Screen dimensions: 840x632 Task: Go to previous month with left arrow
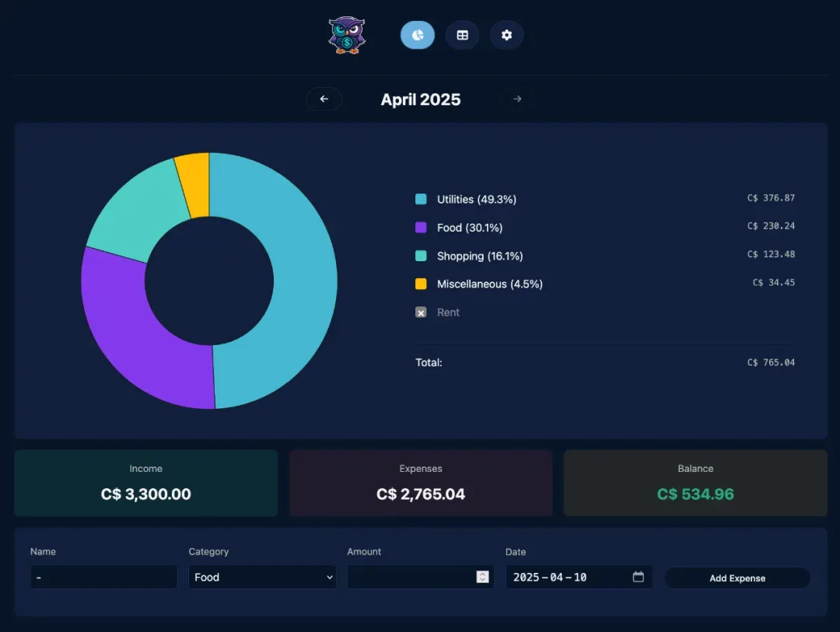(324, 99)
